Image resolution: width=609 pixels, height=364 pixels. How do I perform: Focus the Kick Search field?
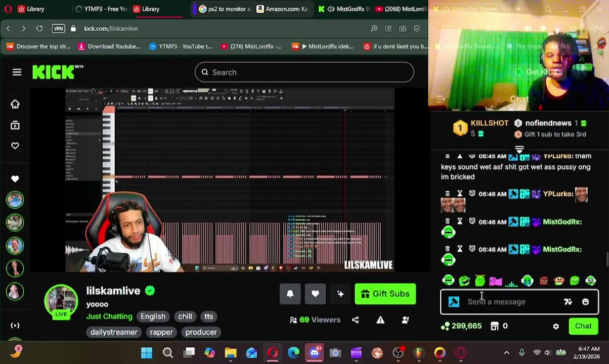304,72
